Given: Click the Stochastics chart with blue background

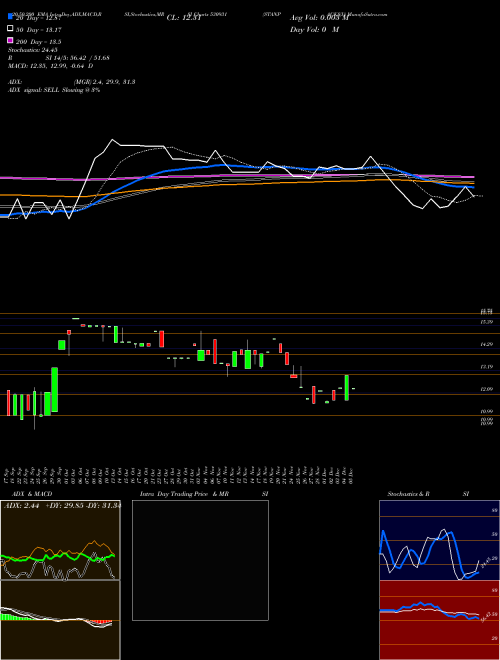Looking at the screenshot, I should pos(439,540).
